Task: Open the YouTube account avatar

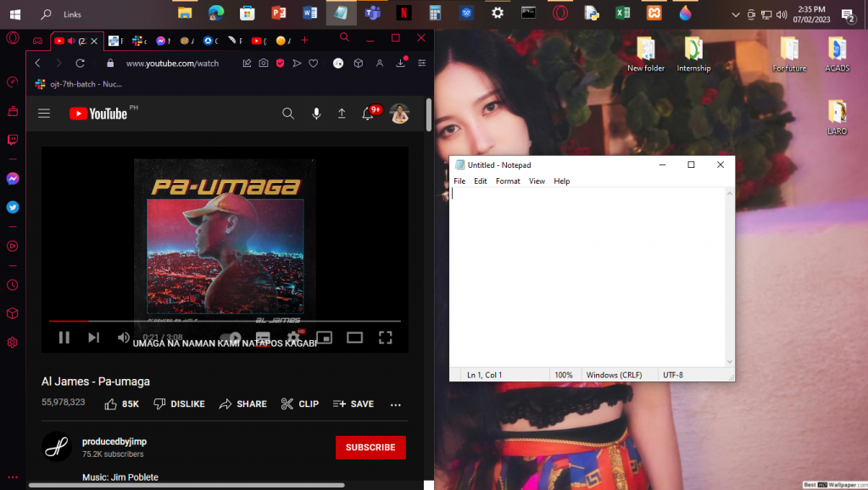Action: pos(400,114)
